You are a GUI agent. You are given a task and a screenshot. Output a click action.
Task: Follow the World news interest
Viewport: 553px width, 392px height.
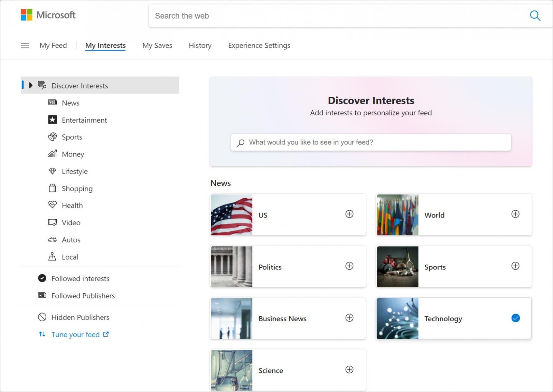click(x=515, y=214)
